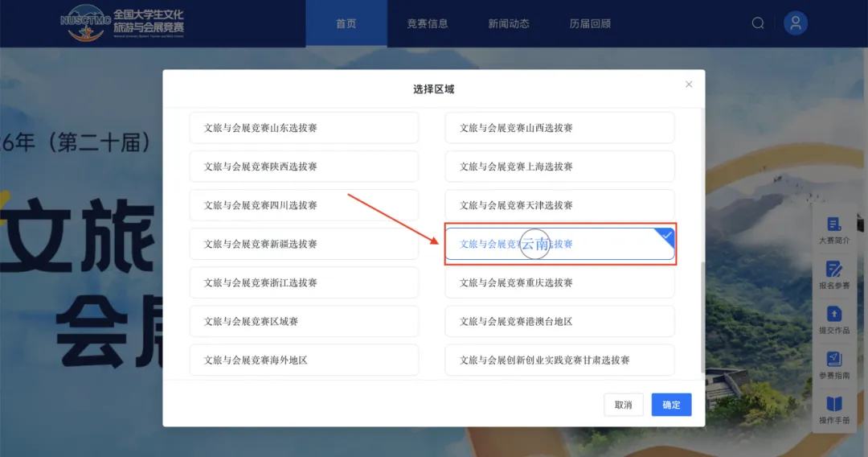Viewport: 868px width, 457px height.
Task: Select 文旅与会展竞赛天津选拔赛 option
Action: tap(559, 205)
